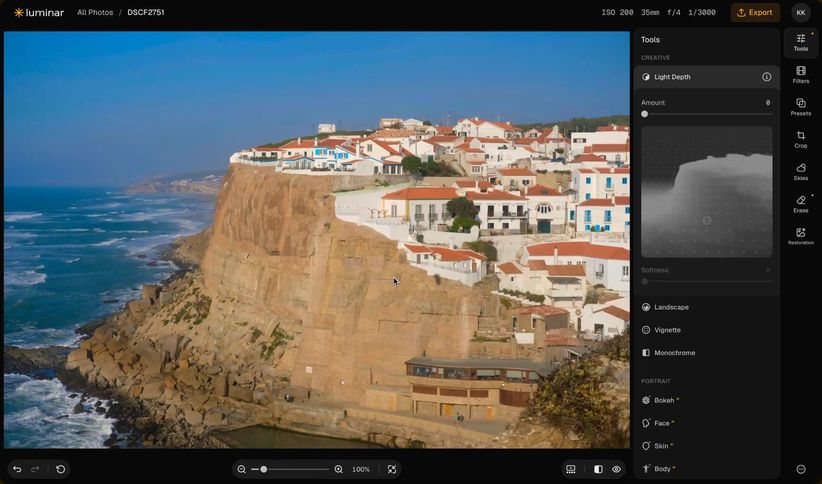This screenshot has height=484, width=822.
Task: Click the PORTRAIT section label
Action: tap(655, 381)
